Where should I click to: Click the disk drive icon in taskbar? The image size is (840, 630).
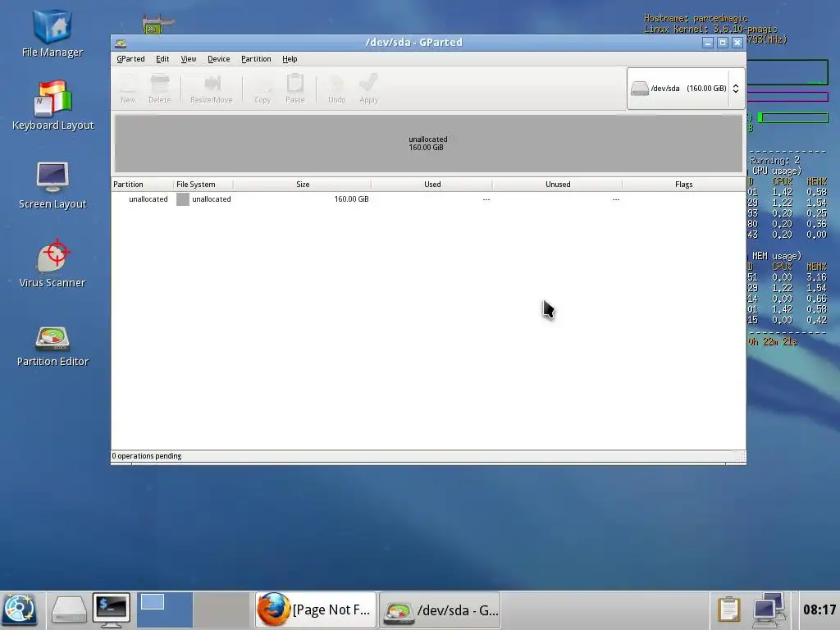coord(69,609)
